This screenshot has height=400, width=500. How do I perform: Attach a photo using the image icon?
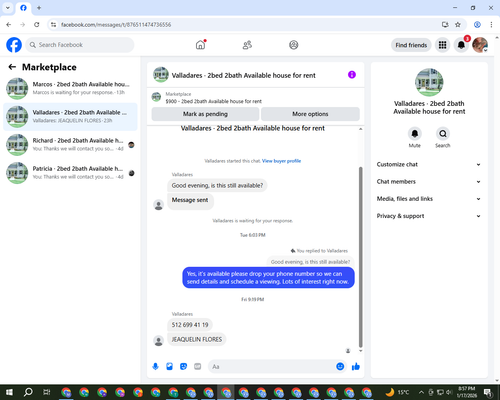coord(169,367)
